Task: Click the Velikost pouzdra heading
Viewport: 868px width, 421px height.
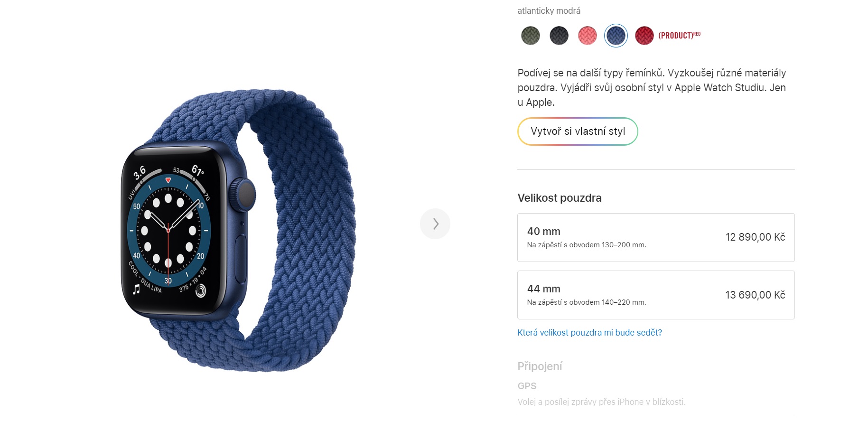Action: 560,198
